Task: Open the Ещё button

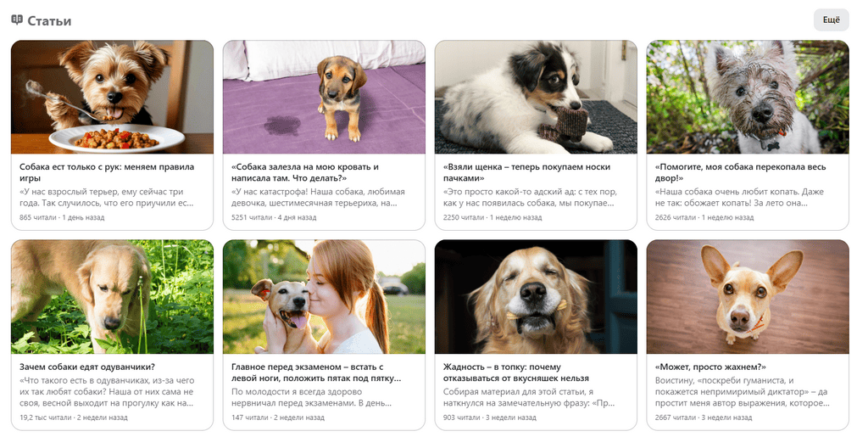Action: (831, 20)
